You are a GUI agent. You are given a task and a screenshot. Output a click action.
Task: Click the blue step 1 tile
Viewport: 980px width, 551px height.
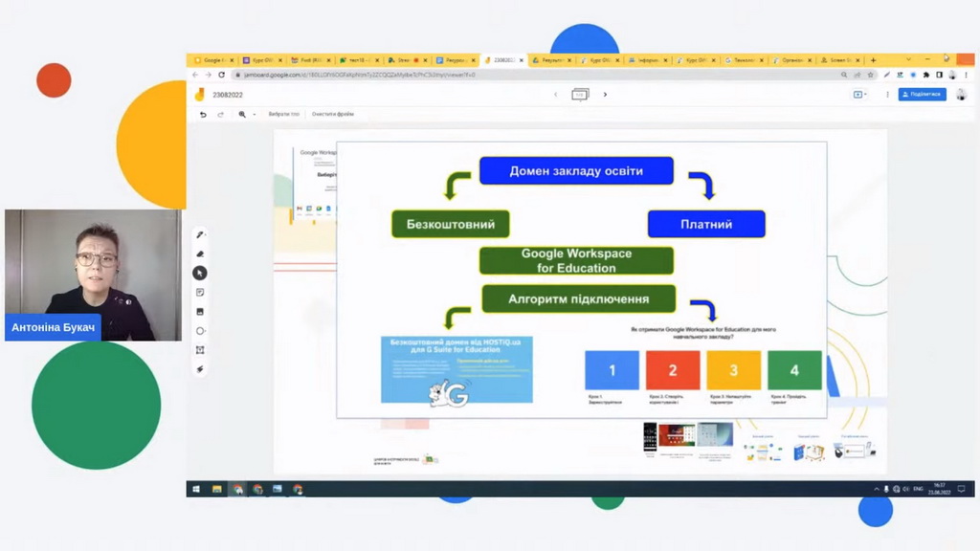coord(612,370)
